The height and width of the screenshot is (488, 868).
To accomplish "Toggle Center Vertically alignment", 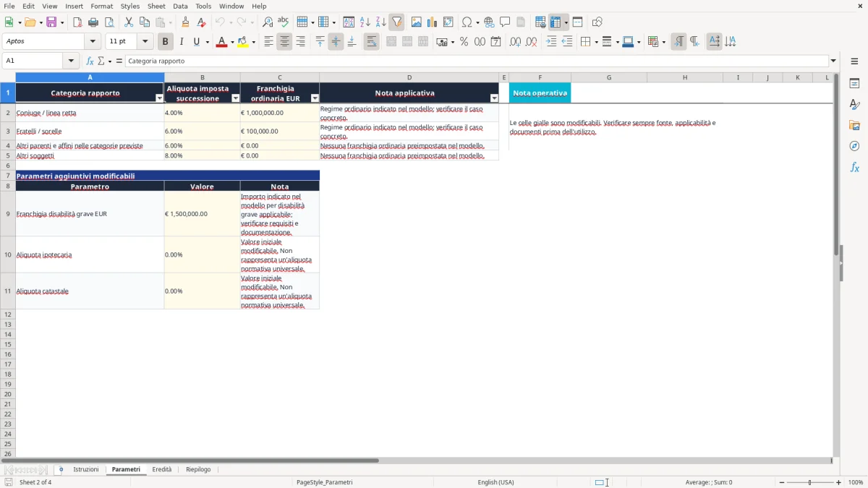I will [336, 42].
